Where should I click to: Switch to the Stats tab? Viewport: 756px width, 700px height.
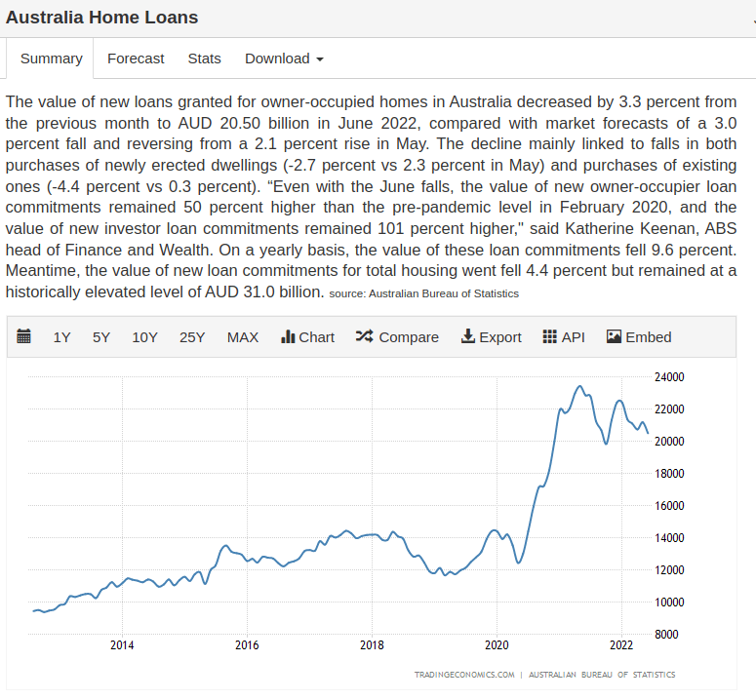(205, 58)
